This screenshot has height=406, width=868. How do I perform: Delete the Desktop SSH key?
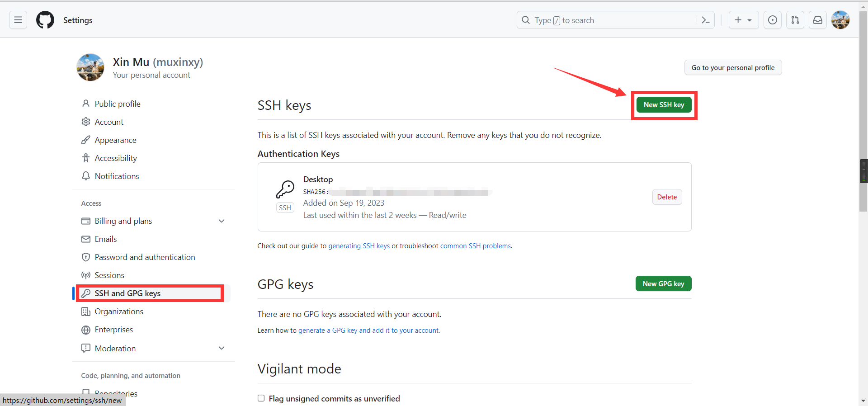pos(667,197)
